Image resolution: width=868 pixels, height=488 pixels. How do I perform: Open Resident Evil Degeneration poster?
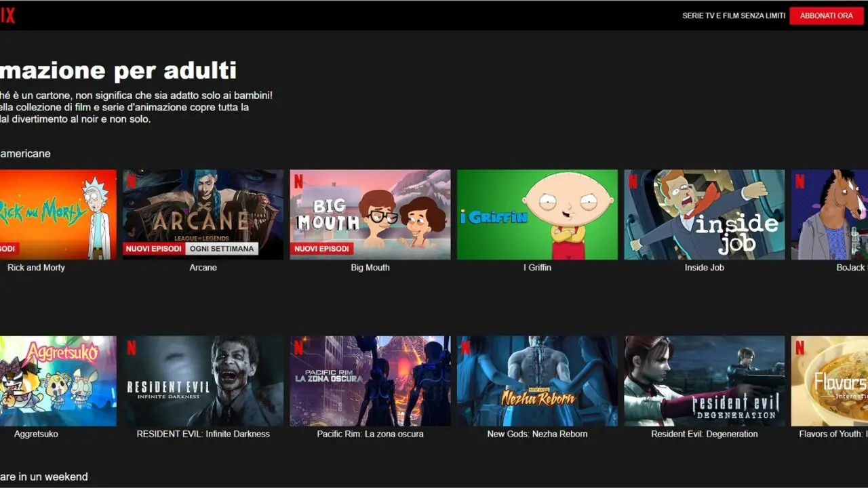coord(704,381)
